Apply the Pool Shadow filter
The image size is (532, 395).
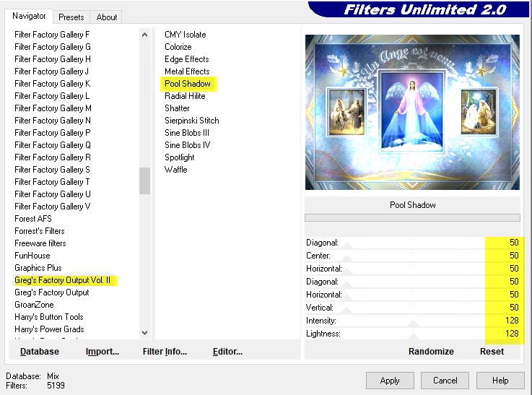point(390,381)
